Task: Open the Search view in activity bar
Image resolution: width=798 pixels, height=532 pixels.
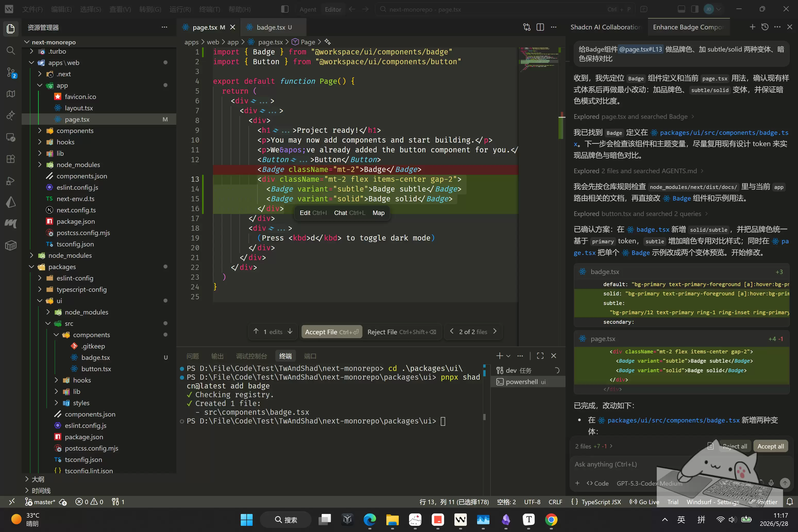Action: click(x=11, y=51)
